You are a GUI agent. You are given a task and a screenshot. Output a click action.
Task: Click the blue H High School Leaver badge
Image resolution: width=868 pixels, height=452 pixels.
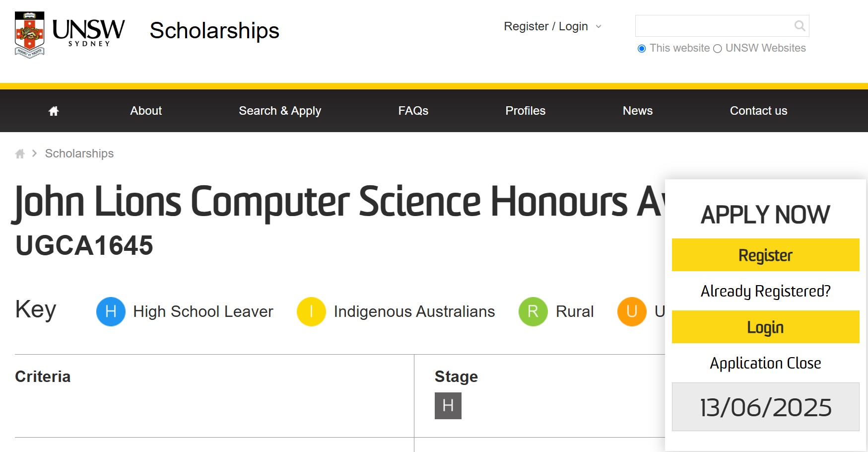(x=111, y=311)
